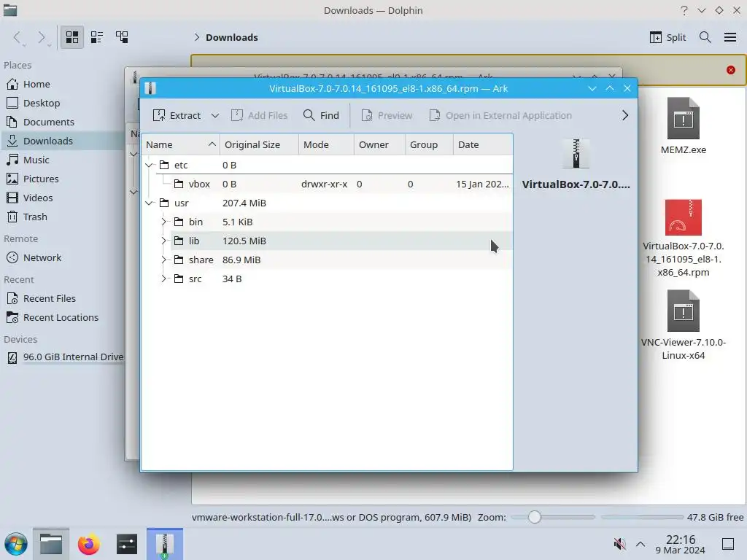Click Ark archive taskbar icon
This screenshot has height=560, width=747.
point(164,544)
